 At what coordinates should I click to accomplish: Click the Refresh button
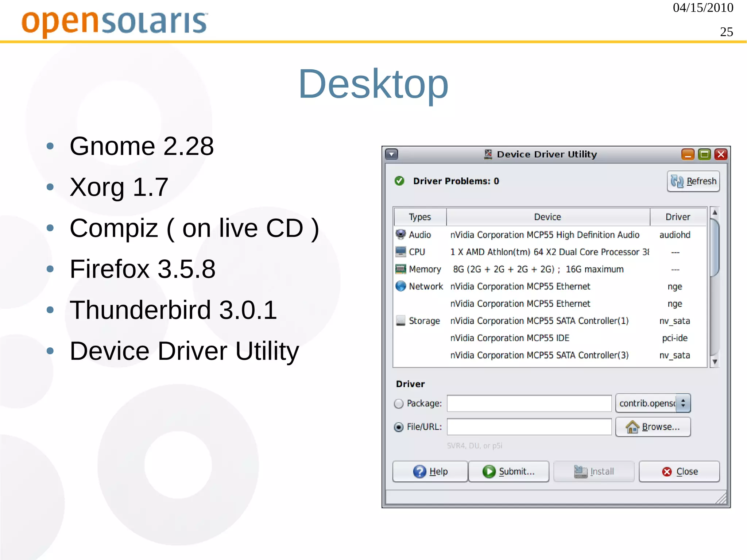(x=693, y=181)
